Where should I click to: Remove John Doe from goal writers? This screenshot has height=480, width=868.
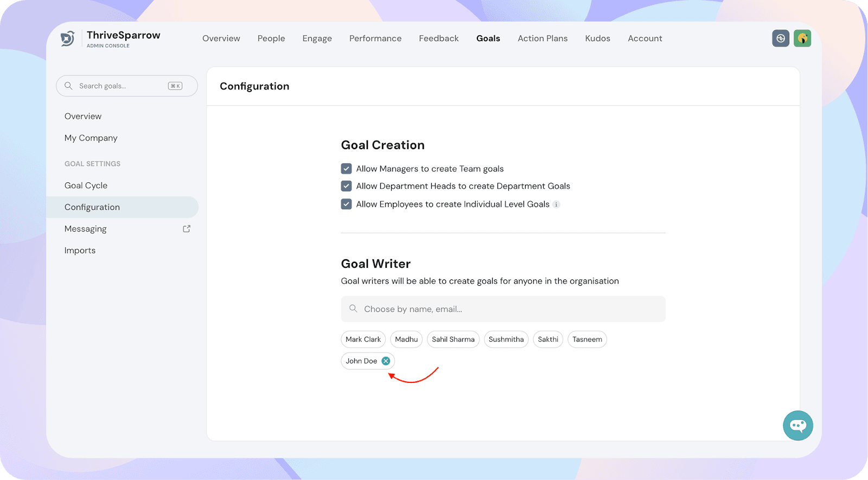pyautogui.click(x=386, y=361)
